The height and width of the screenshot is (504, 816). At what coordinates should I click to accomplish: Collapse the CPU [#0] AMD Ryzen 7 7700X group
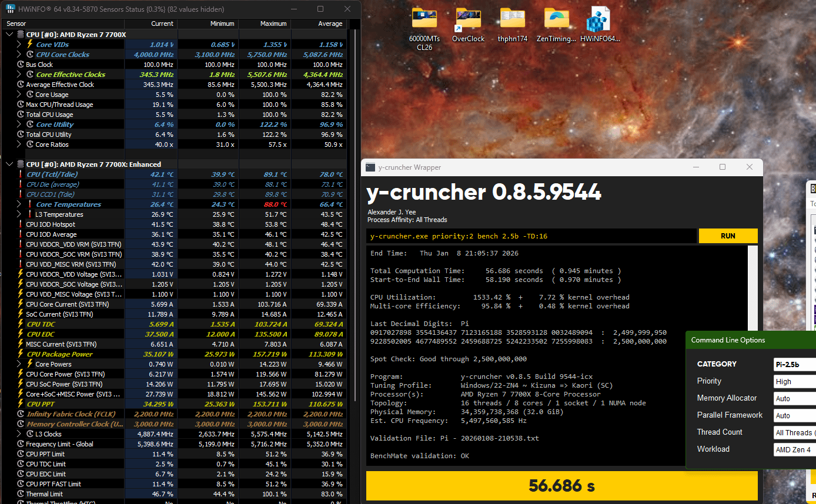click(9, 35)
